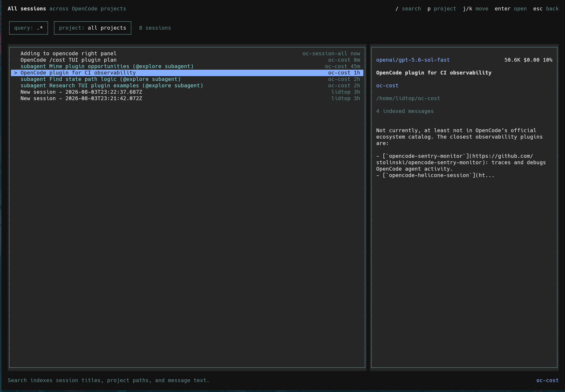Click the 'enter open' shortcut hint

(x=511, y=9)
